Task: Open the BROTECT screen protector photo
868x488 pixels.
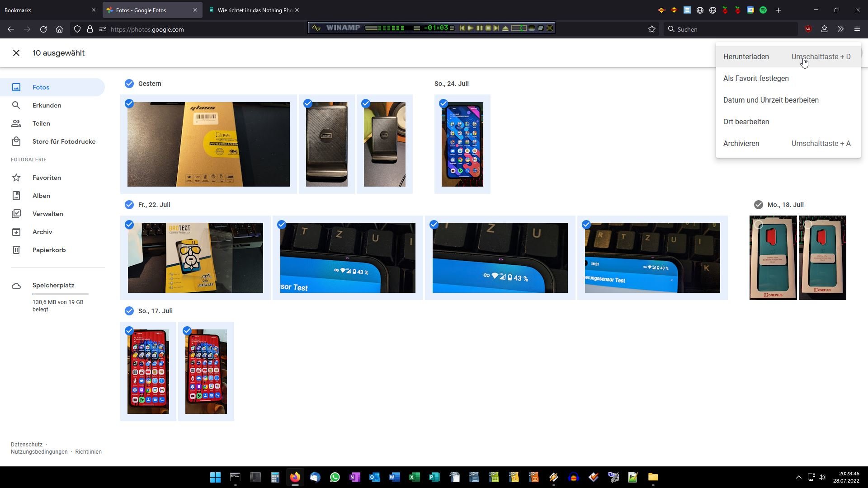Action: [195, 258]
